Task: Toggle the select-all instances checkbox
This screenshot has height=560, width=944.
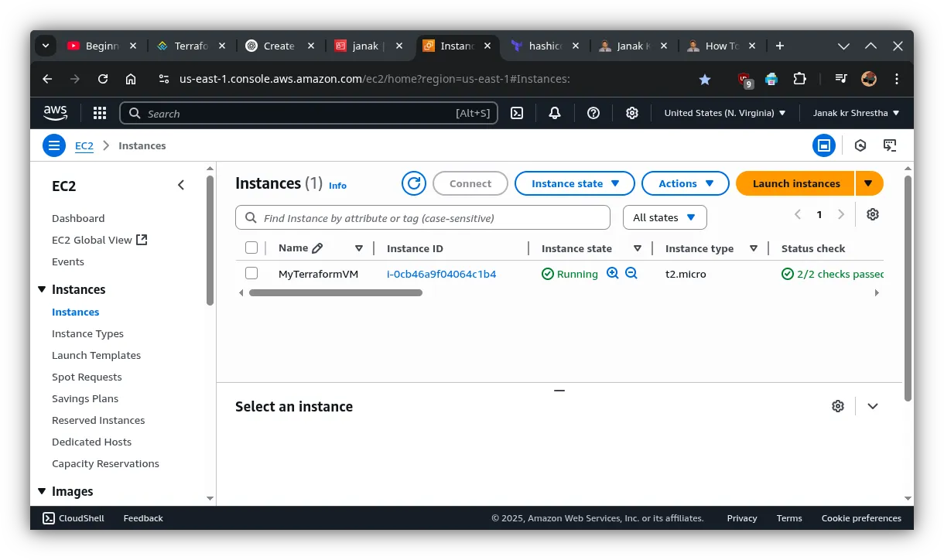Action: coord(251,248)
